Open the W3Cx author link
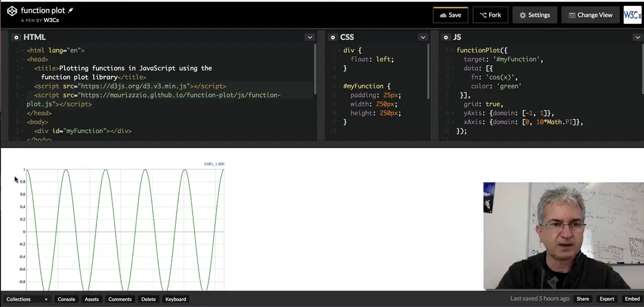Viewport: 644px width, 307px height. click(x=51, y=20)
